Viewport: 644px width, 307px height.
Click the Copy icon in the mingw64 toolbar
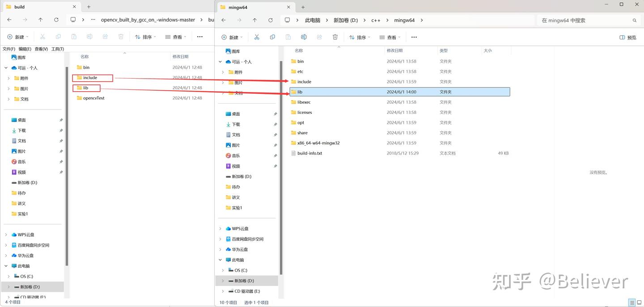272,37
